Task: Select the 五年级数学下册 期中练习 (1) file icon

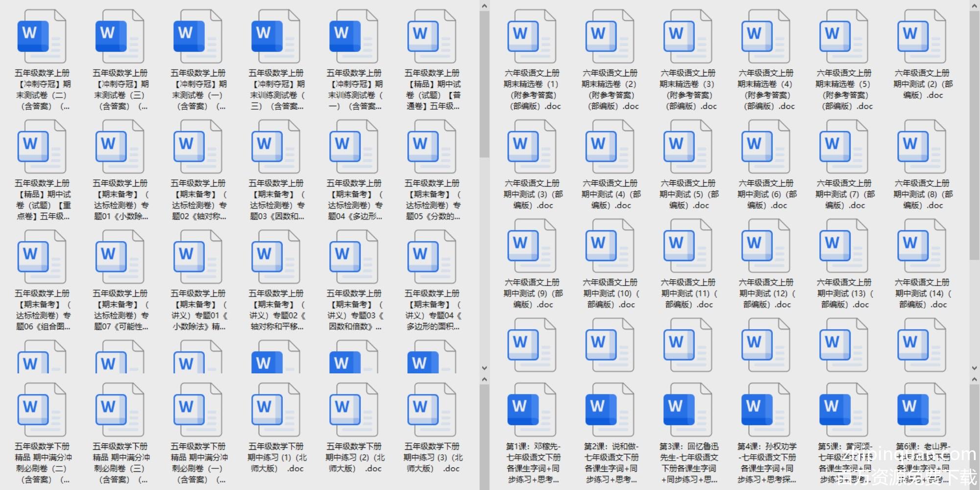Action: click(x=275, y=410)
